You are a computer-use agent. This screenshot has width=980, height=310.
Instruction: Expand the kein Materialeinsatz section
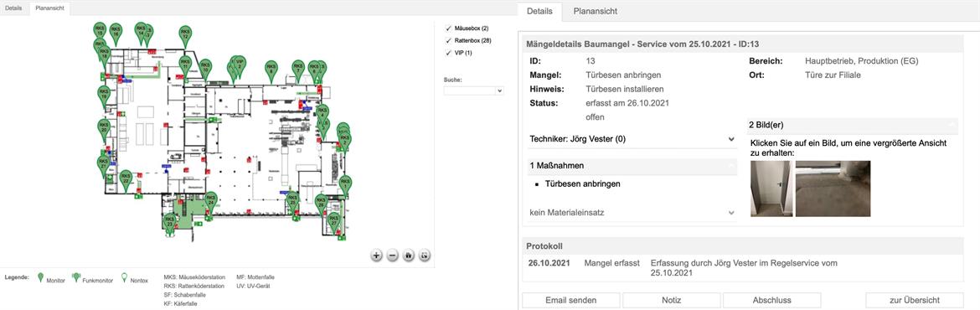pyautogui.click(x=632, y=213)
